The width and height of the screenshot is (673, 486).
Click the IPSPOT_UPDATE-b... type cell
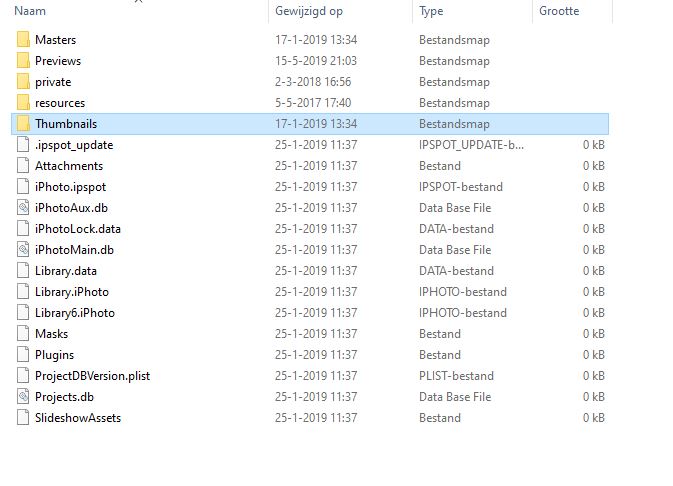tap(471, 145)
